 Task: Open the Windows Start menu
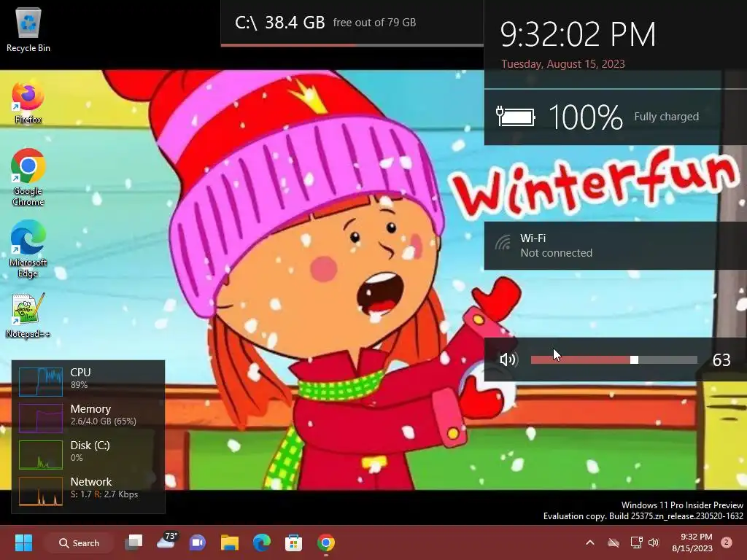(23, 542)
